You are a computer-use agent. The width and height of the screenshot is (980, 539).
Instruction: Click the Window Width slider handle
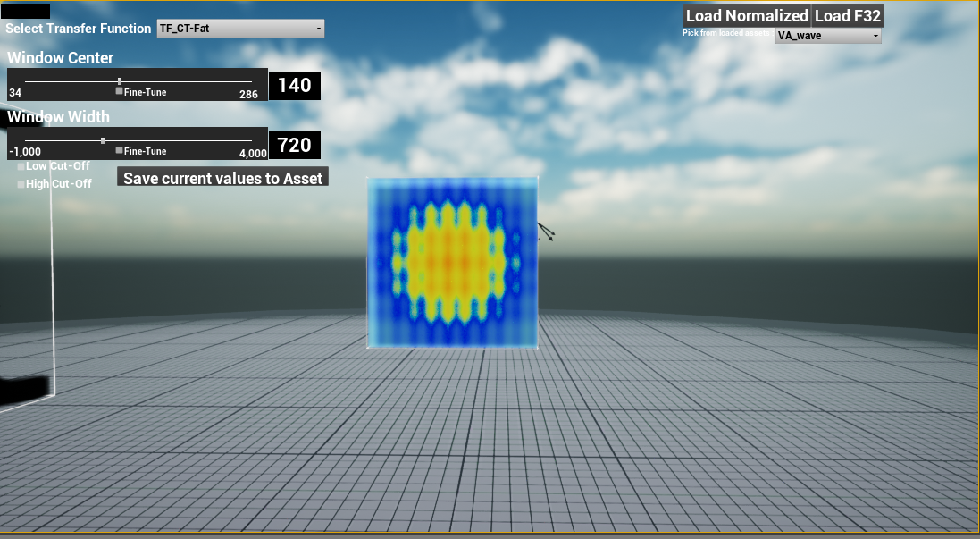click(103, 141)
